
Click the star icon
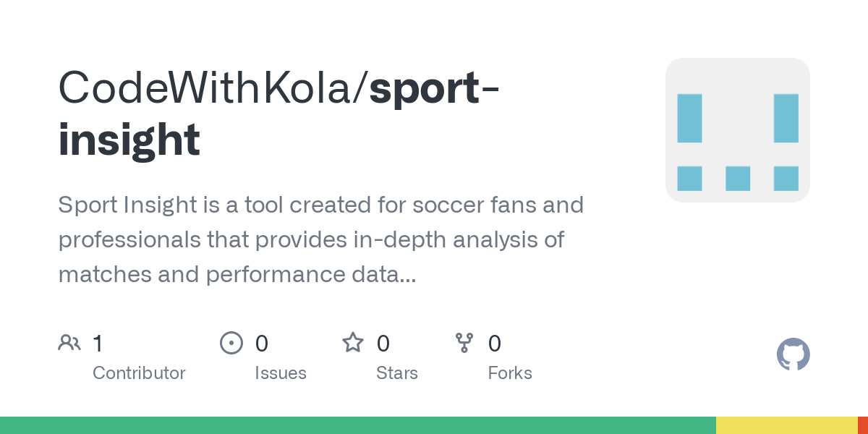click(x=353, y=342)
